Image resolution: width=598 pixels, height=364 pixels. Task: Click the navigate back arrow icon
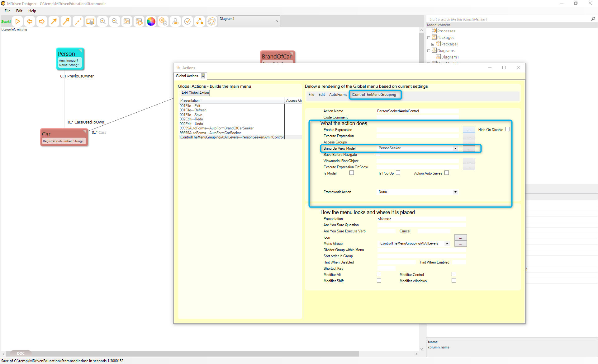[30, 21]
